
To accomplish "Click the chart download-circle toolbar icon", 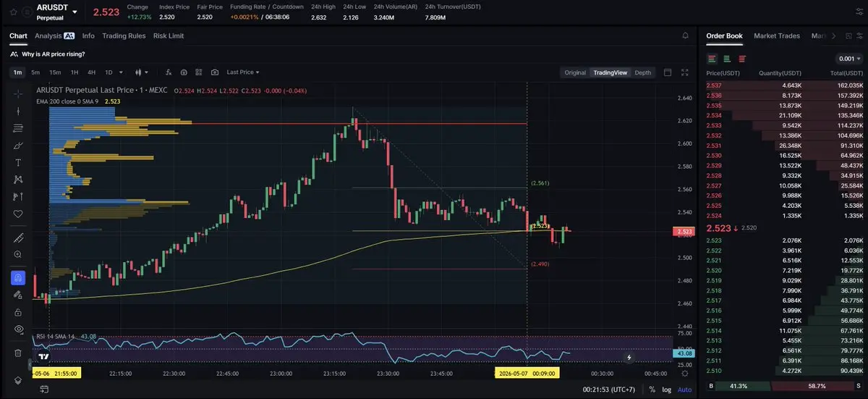I will tap(184, 72).
